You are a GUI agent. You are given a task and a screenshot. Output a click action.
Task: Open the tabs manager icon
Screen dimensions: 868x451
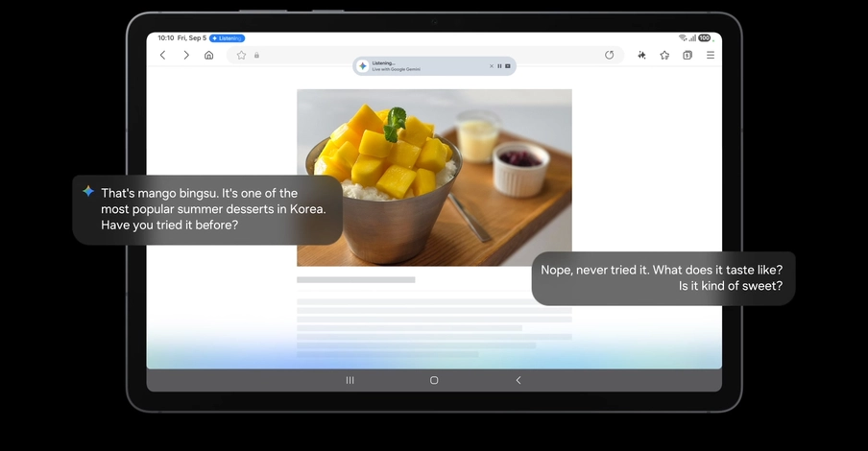(x=687, y=56)
